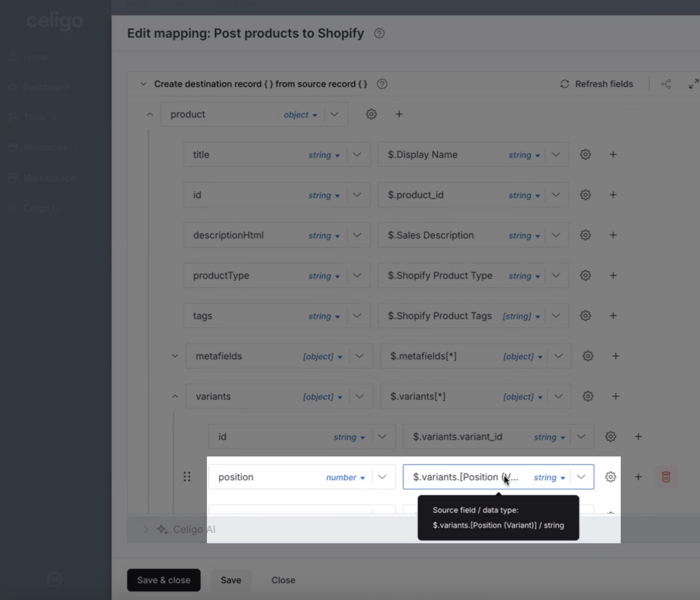Open settings gear for the tags row
Screen dimensions: 700x600
586,315
